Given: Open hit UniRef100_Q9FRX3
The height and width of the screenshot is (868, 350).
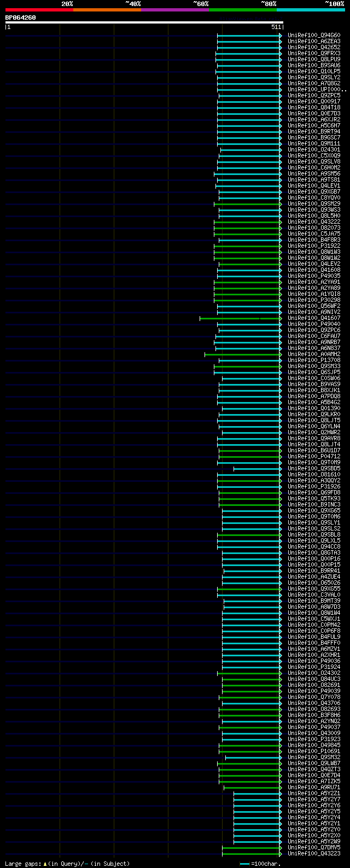Looking at the screenshot, I should [x=314, y=53].
